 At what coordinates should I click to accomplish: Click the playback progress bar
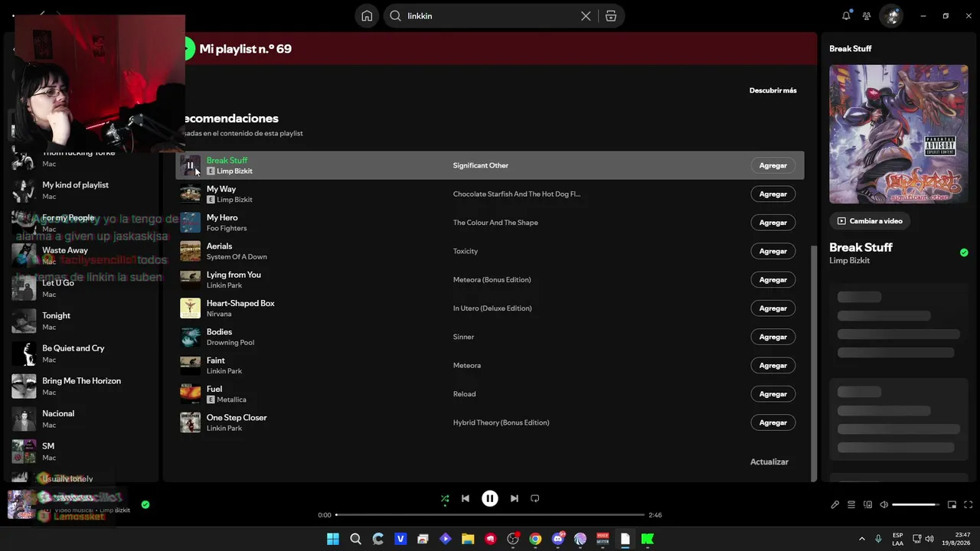[490, 515]
